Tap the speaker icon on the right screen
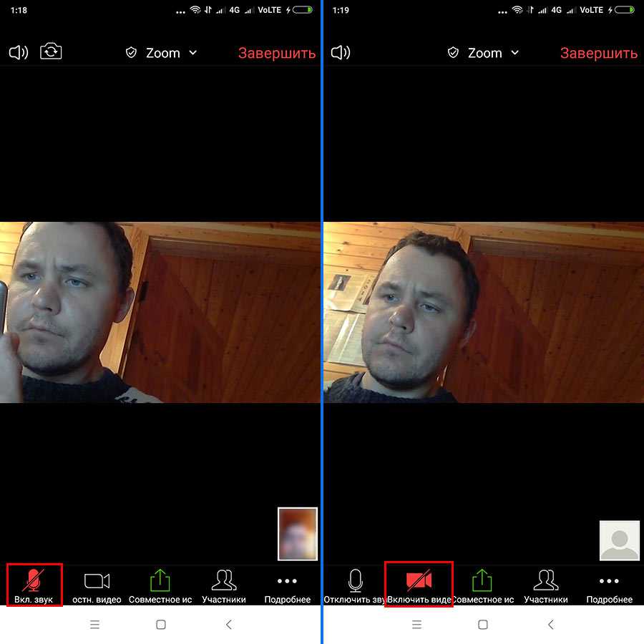644x644 pixels. click(x=341, y=52)
